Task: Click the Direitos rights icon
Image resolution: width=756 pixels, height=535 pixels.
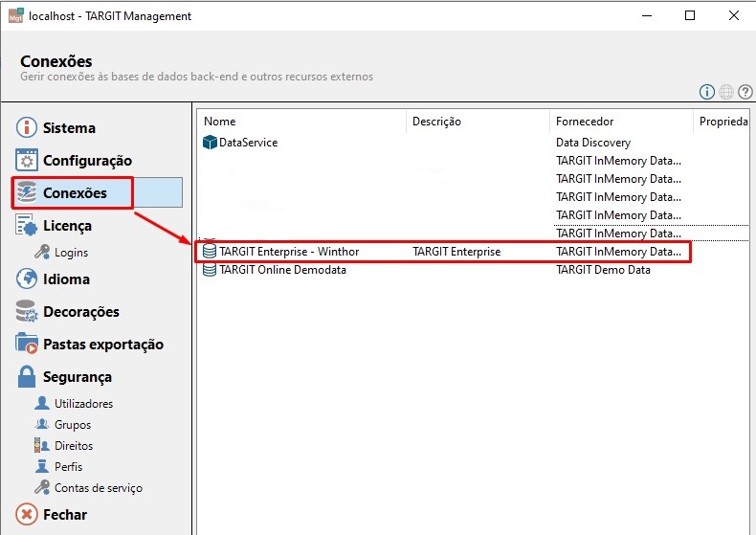Action: point(42,445)
